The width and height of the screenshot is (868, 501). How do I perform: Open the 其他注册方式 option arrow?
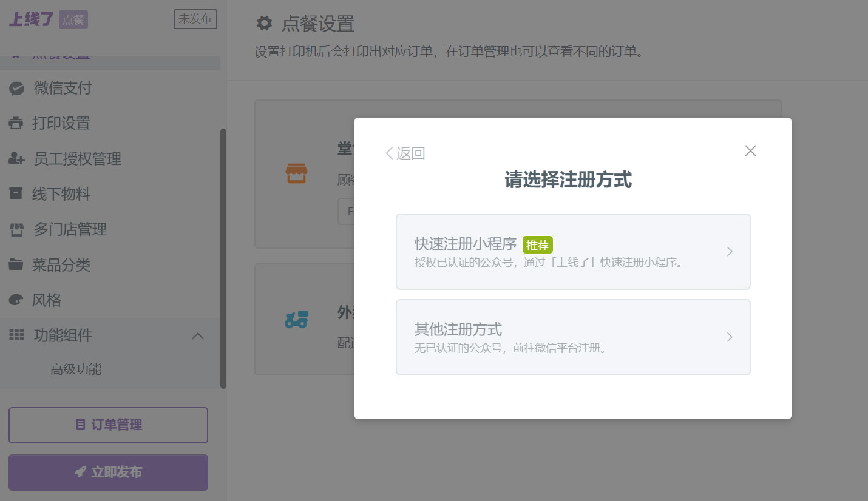point(730,337)
